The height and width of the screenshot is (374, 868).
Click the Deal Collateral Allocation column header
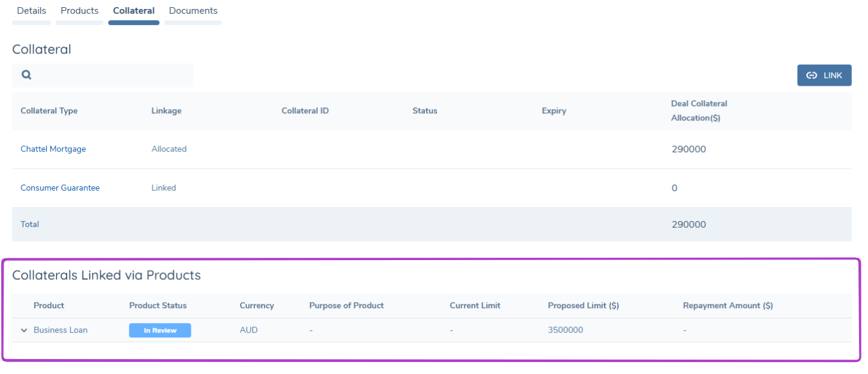click(x=699, y=111)
